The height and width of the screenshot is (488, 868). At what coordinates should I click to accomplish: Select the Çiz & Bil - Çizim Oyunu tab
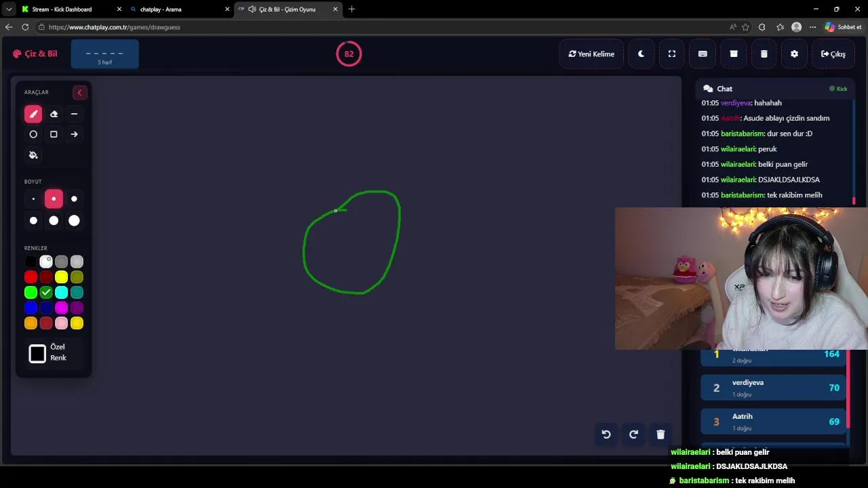point(288,9)
